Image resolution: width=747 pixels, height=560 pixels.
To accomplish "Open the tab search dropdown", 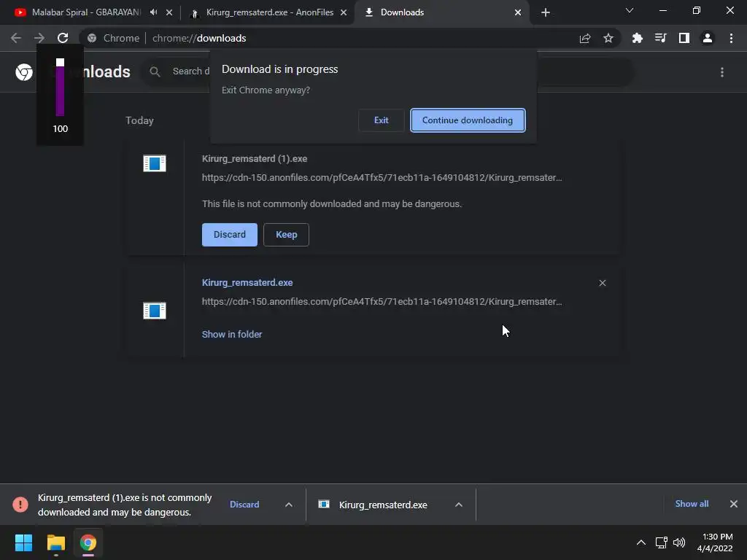I will coord(630,10).
